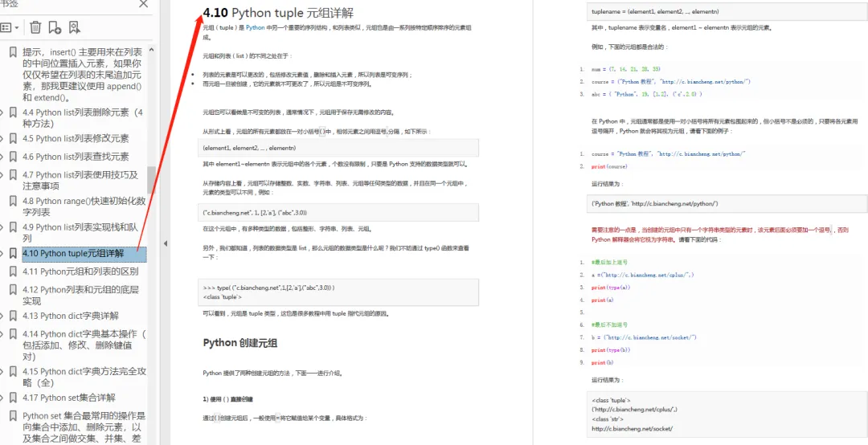Click code line num = (7, 14, 21, 28, 35)
This screenshot has width=868, height=445.
coord(625,69)
